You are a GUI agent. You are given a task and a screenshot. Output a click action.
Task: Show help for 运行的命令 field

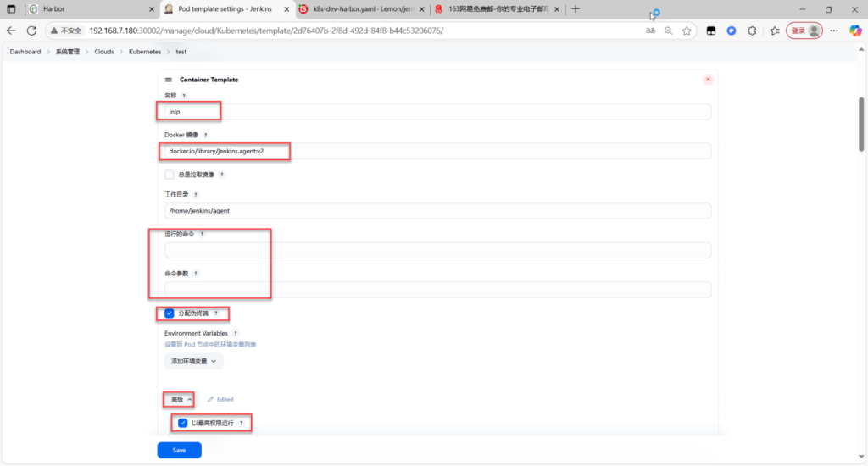click(x=202, y=234)
